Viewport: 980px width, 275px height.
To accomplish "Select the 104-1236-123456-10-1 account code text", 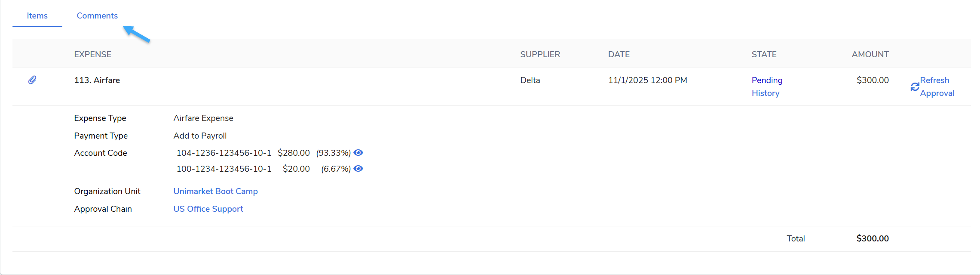I will point(224,153).
